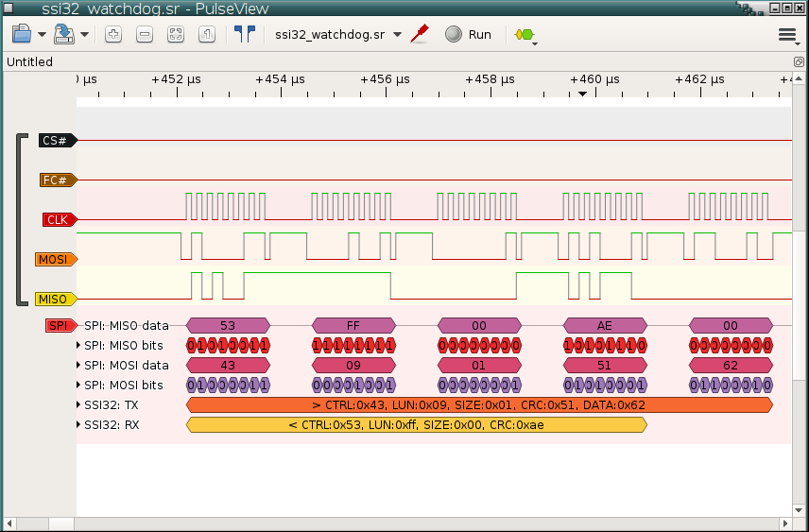Screen dimensions: 809x532
Task: Toggle the cursors display icon
Action: tap(245, 34)
